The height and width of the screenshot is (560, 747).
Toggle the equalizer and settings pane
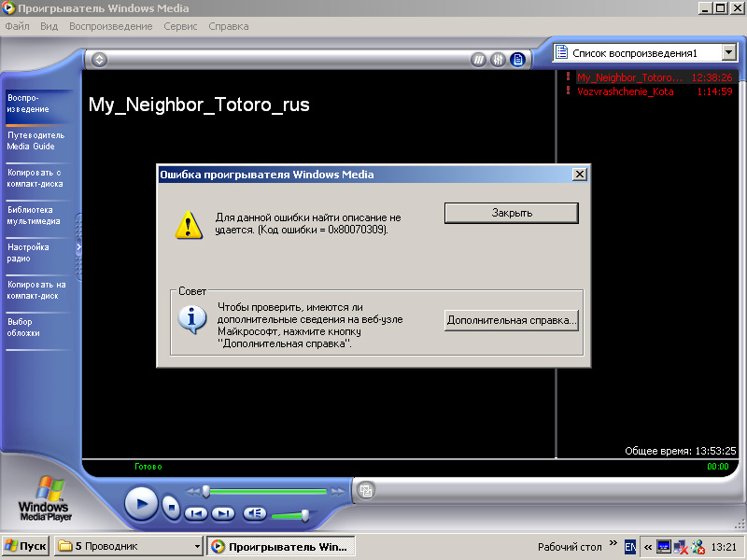[x=498, y=60]
